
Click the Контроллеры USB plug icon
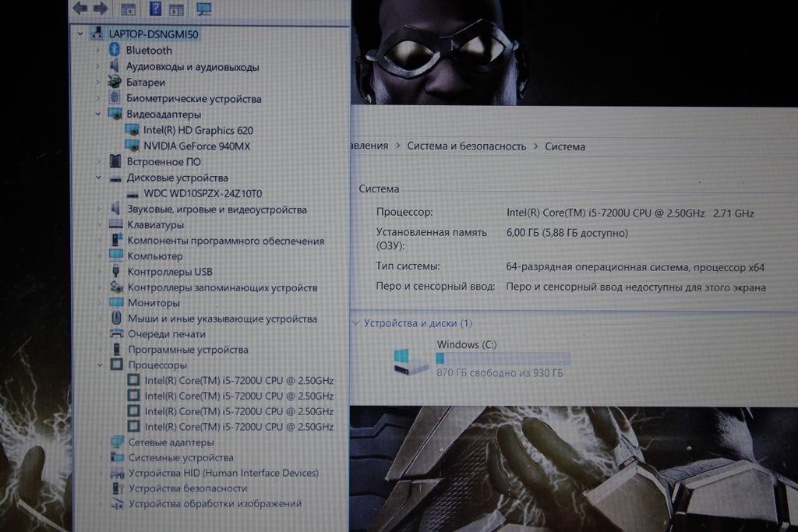click(x=116, y=271)
